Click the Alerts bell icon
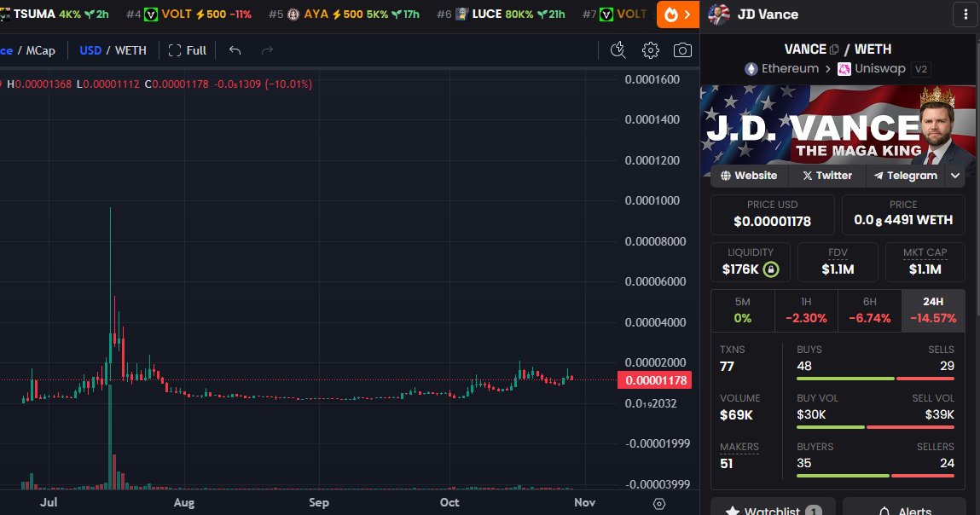The height and width of the screenshot is (515, 980). (884, 512)
